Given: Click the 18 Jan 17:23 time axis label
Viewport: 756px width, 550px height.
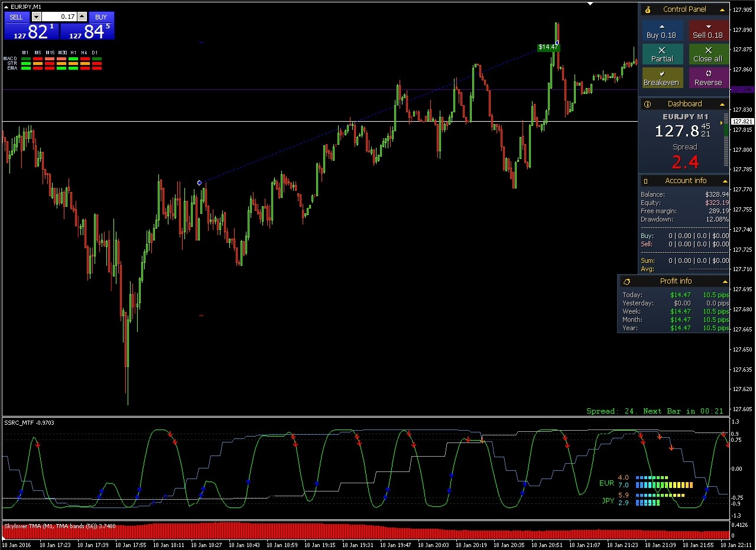Looking at the screenshot, I should point(55,545).
